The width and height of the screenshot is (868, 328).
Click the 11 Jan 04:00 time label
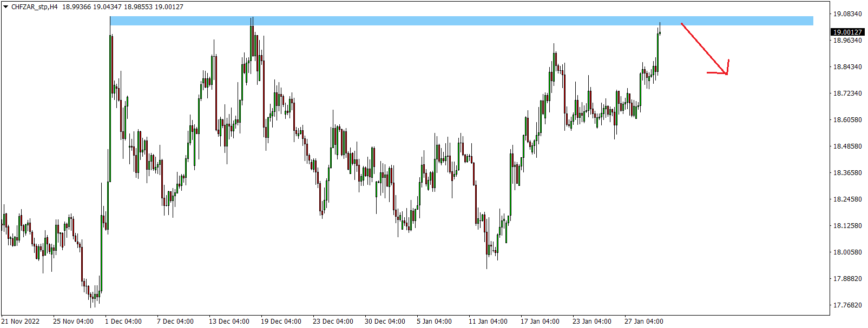coord(488,322)
